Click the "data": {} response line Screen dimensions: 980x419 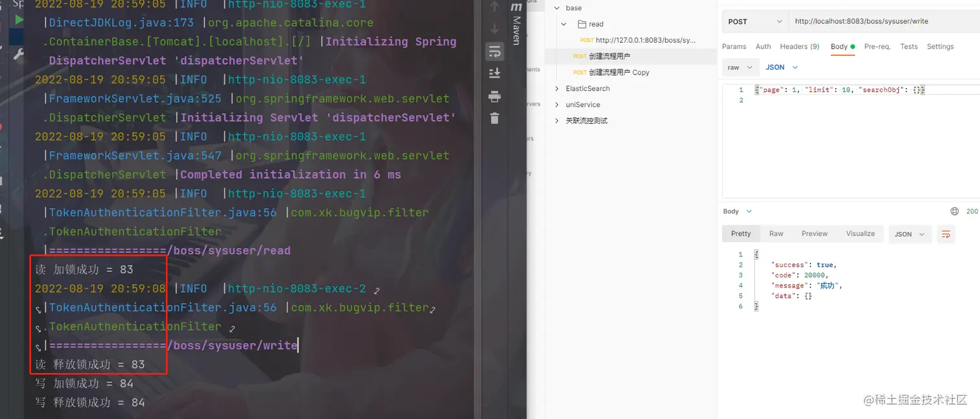(x=791, y=296)
